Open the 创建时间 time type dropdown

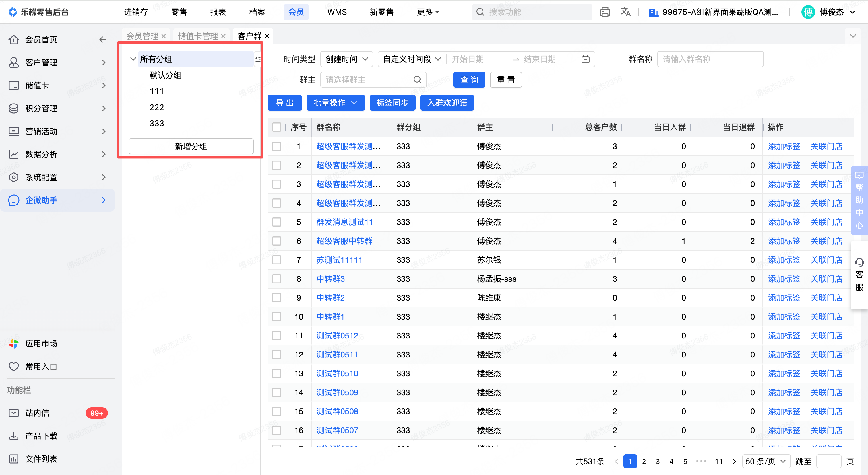tap(346, 60)
